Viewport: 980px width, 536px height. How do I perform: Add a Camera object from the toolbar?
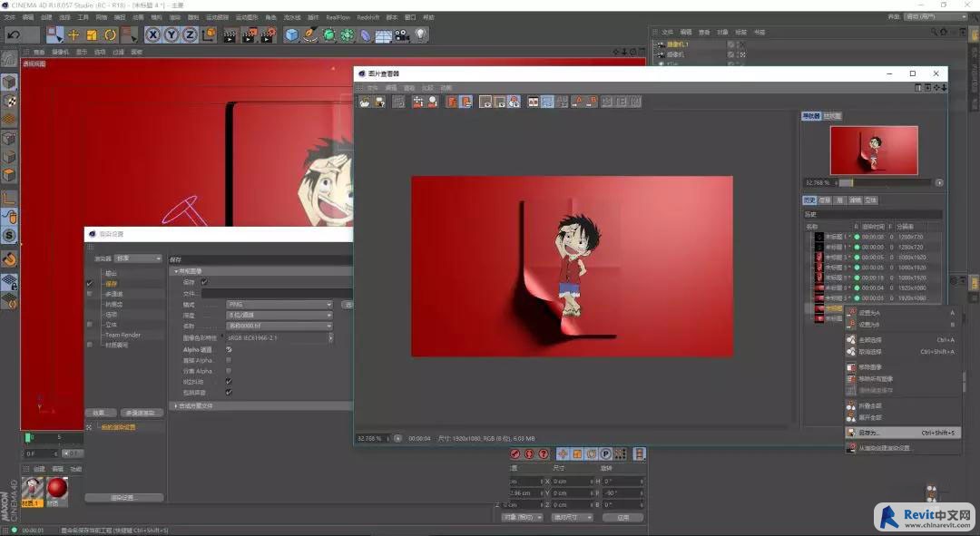click(402, 35)
